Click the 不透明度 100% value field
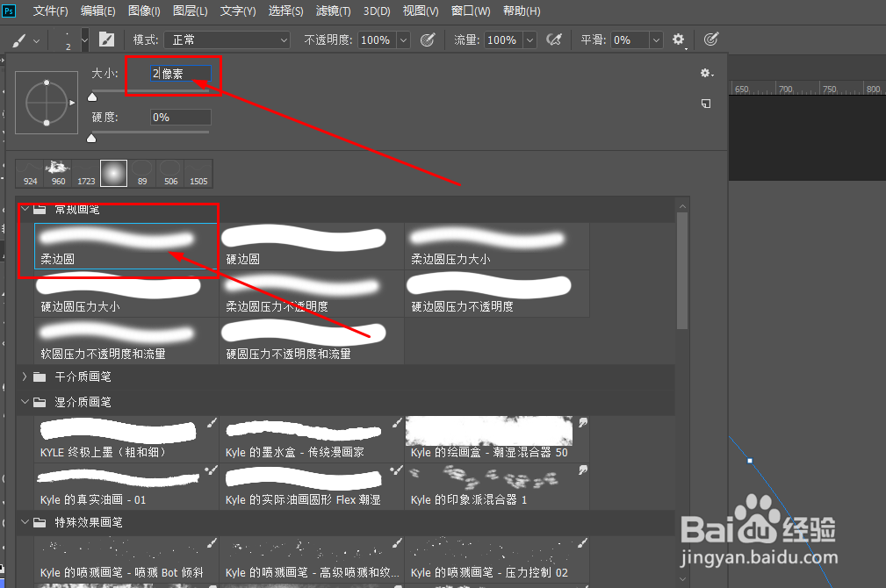 click(x=378, y=40)
